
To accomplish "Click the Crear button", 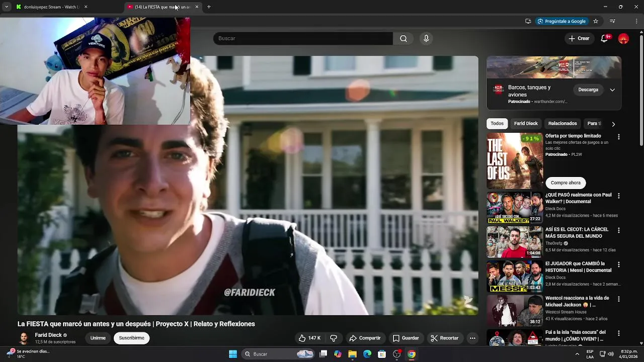I will pyautogui.click(x=579, y=39).
